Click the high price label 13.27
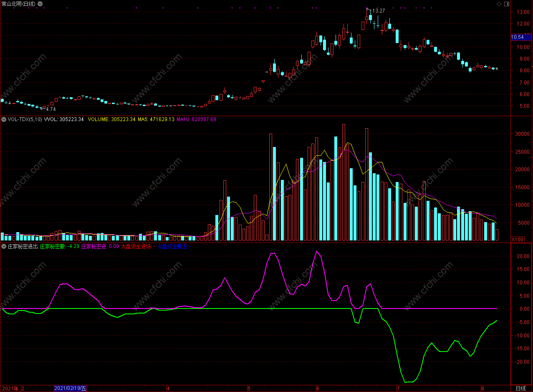533x392 pixels. click(379, 11)
